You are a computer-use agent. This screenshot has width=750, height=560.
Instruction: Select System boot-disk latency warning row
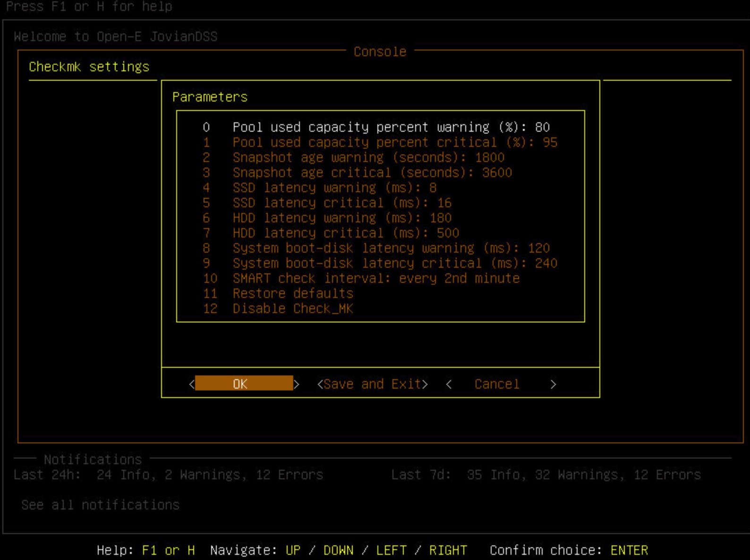(x=376, y=248)
